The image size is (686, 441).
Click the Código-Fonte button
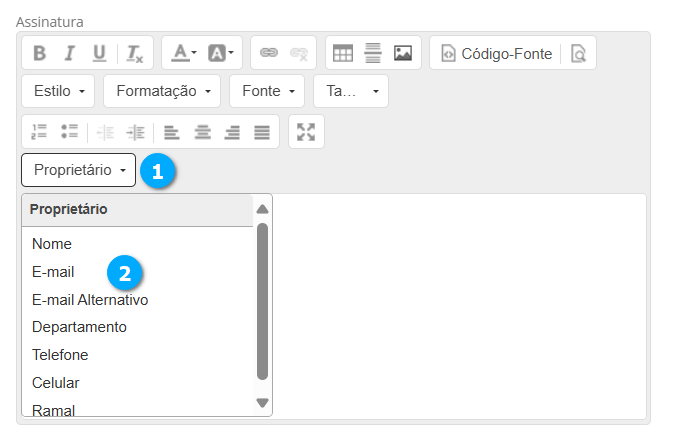pos(496,53)
